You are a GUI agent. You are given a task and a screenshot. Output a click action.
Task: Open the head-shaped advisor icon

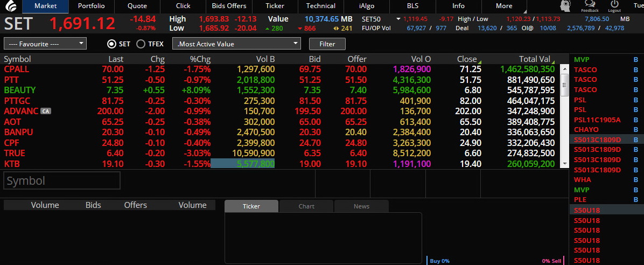(566, 6)
